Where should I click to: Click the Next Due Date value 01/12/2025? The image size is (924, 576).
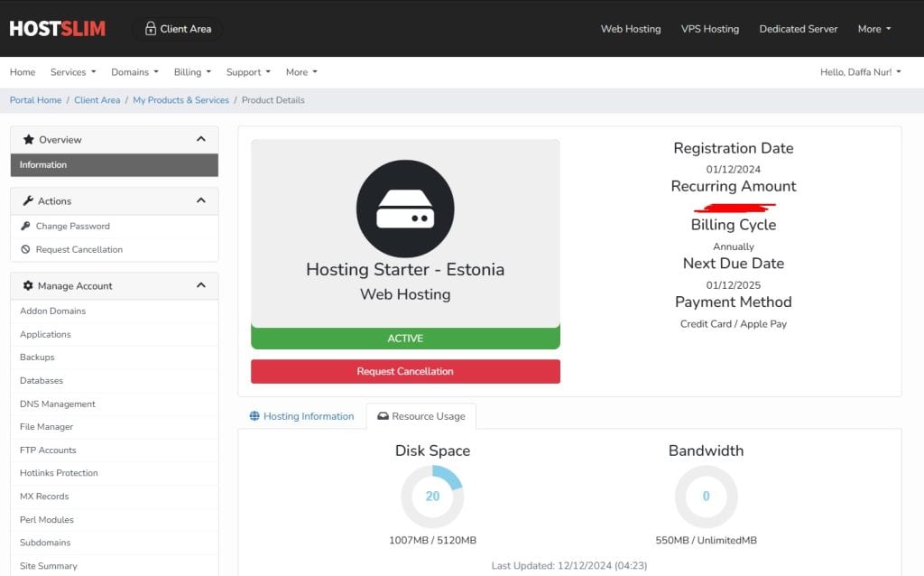pos(734,284)
